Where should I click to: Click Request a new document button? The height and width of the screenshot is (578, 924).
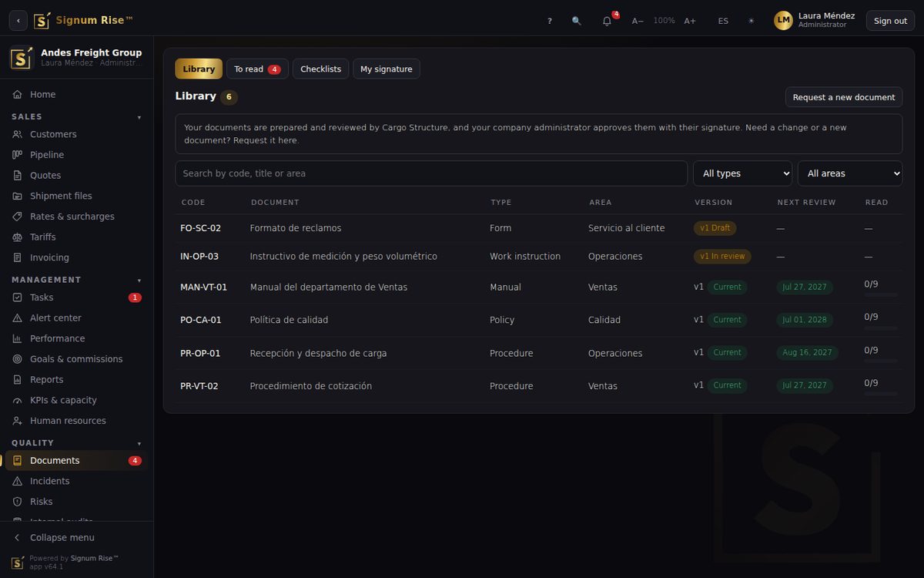point(844,97)
